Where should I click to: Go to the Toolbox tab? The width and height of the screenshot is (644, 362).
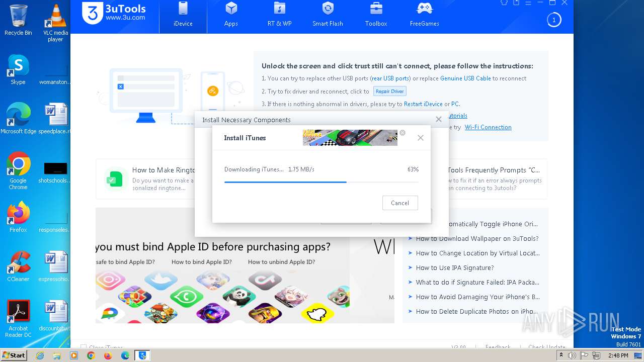tap(376, 15)
